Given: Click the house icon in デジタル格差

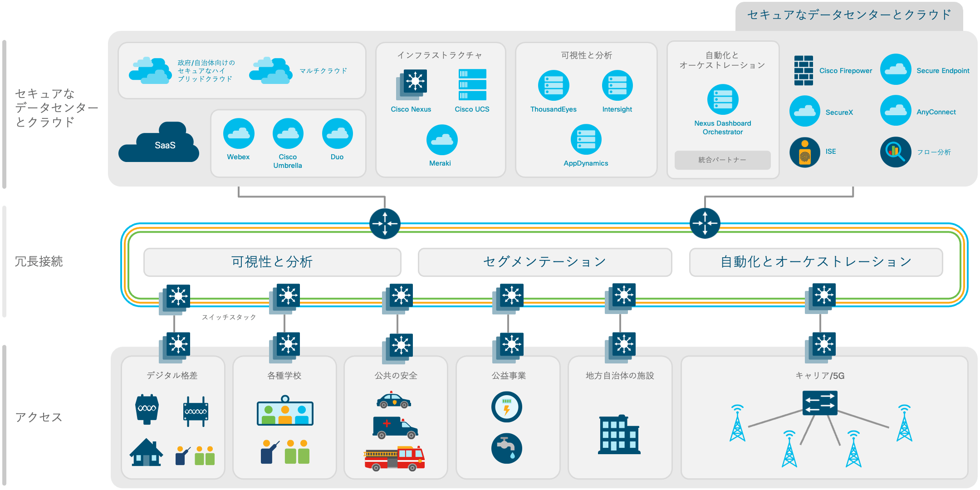Looking at the screenshot, I should [x=146, y=452].
